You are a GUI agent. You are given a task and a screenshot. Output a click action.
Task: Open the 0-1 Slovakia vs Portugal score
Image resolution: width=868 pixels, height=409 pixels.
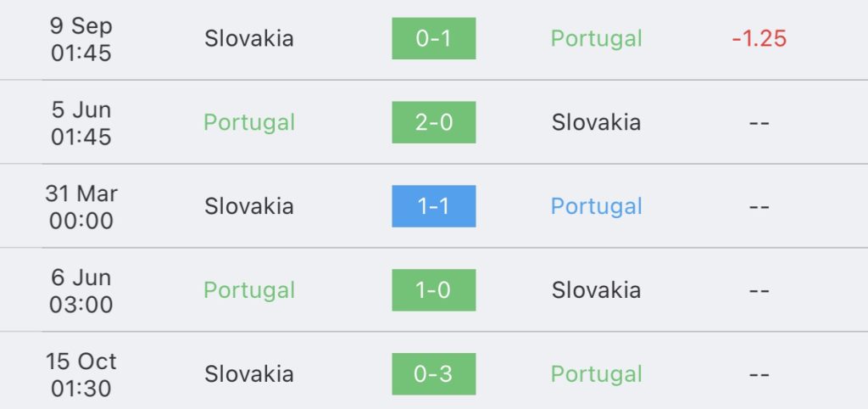(433, 38)
